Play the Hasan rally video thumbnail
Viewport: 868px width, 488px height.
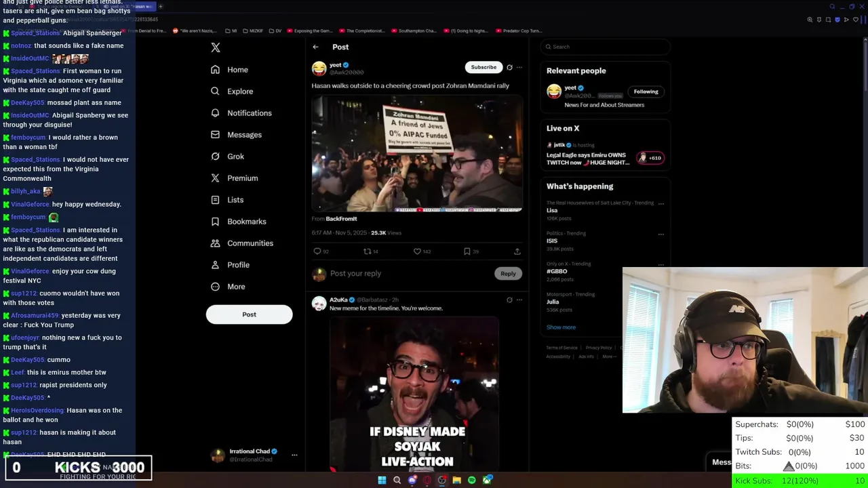[417, 154]
